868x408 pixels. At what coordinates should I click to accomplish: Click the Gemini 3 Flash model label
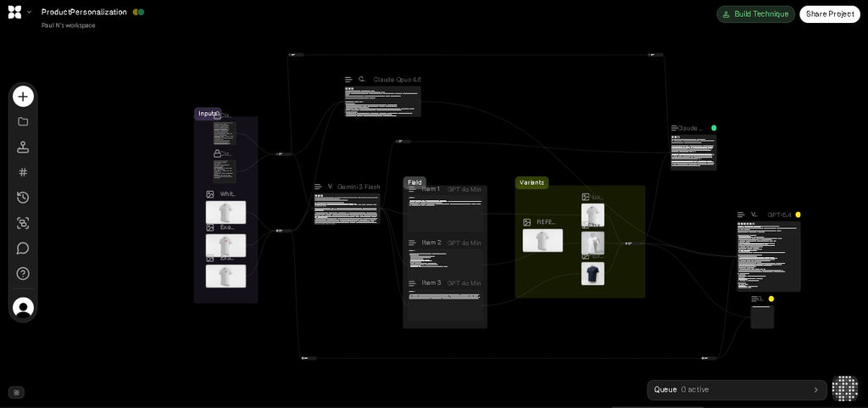click(x=359, y=187)
